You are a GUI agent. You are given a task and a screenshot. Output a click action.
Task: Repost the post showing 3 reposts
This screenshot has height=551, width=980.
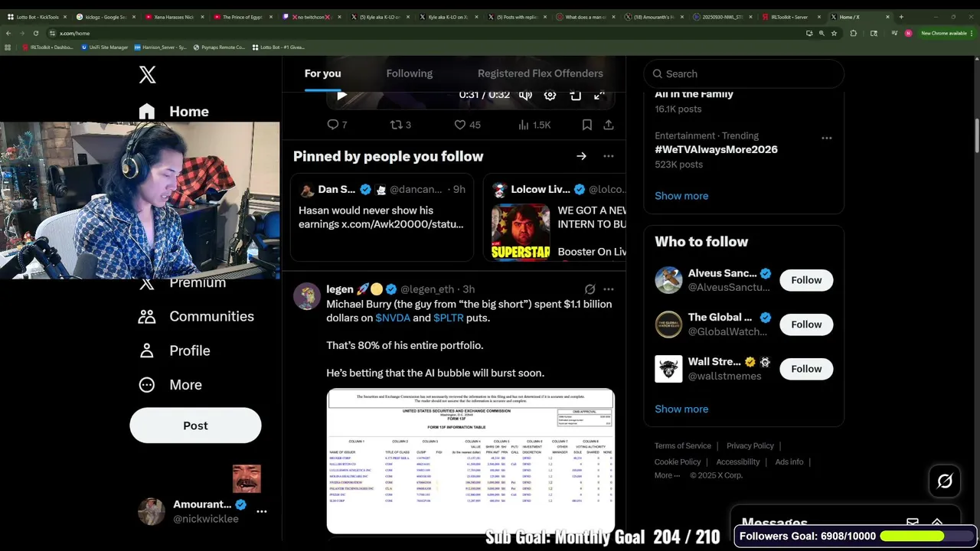click(400, 125)
